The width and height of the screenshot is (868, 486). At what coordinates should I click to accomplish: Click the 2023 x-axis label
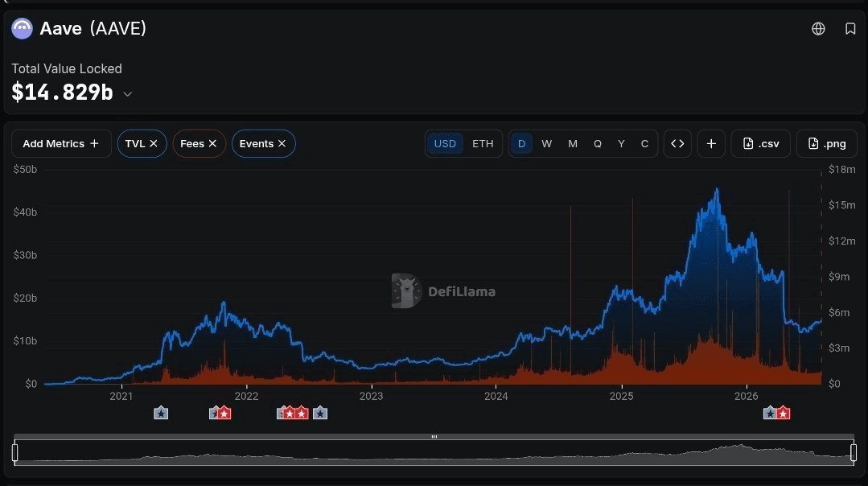(371, 397)
